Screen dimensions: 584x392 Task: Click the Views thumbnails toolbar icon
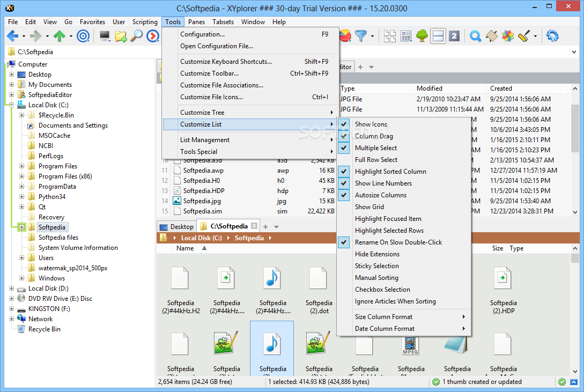389,36
